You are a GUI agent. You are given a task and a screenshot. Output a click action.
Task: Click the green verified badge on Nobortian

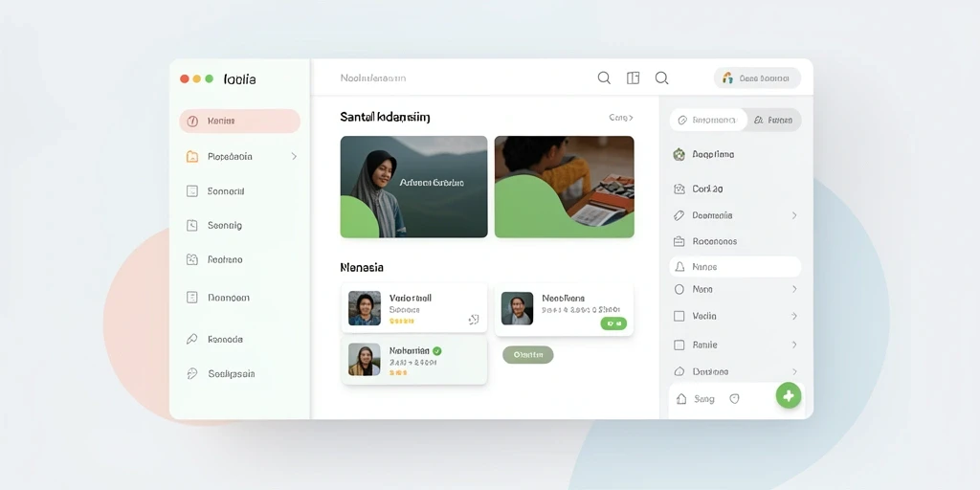pos(436,351)
